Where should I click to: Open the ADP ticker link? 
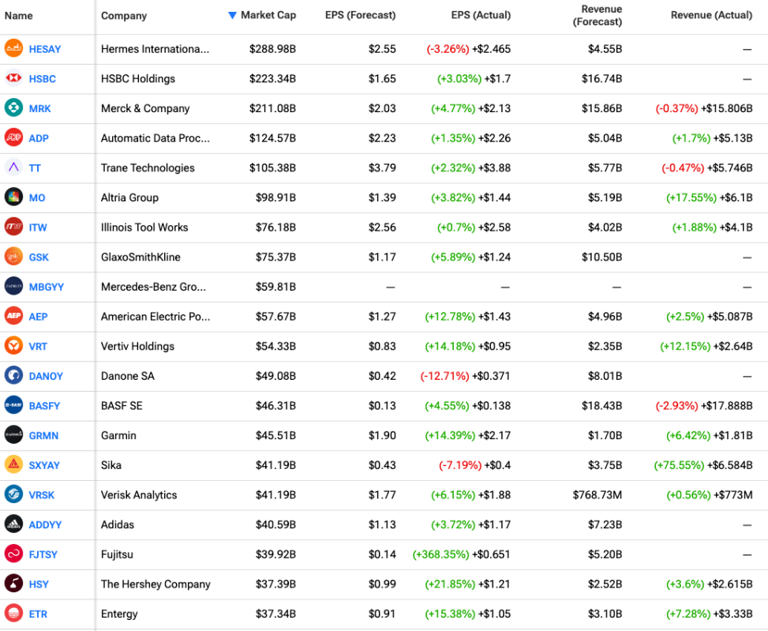coord(39,139)
